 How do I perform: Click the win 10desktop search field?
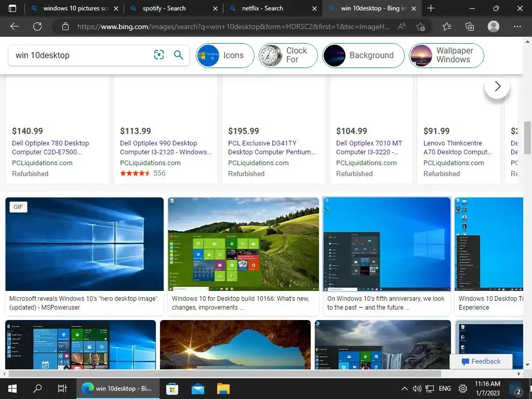tap(82, 55)
